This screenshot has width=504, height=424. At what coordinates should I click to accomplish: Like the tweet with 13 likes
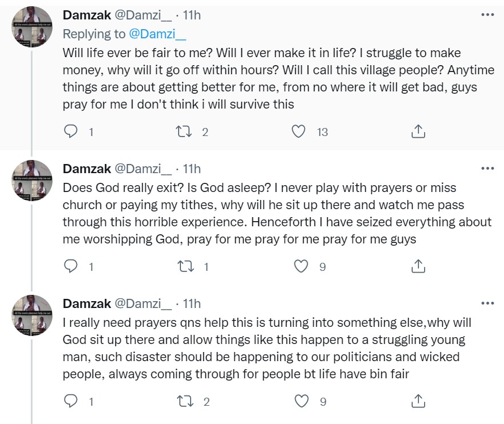[x=298, y=131]
